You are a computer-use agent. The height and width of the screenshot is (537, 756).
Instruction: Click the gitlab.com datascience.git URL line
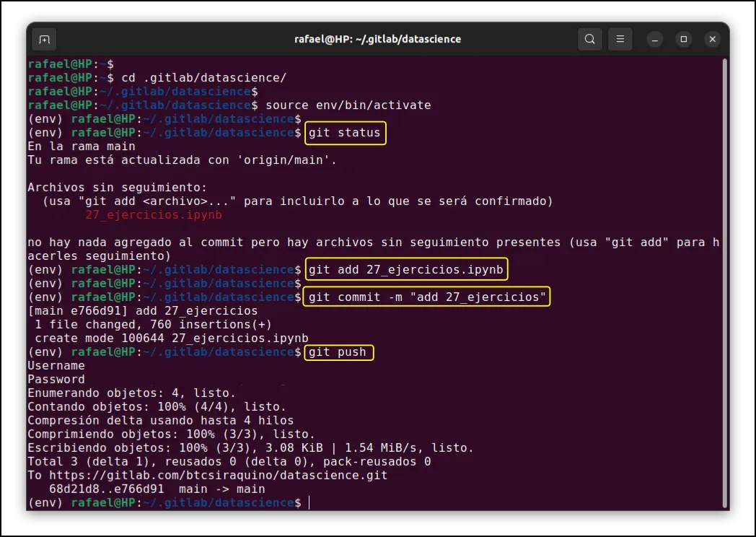tap(207, 475)
